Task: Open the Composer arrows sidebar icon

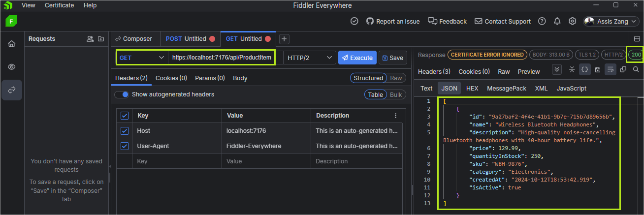Action: pos(12,90)
